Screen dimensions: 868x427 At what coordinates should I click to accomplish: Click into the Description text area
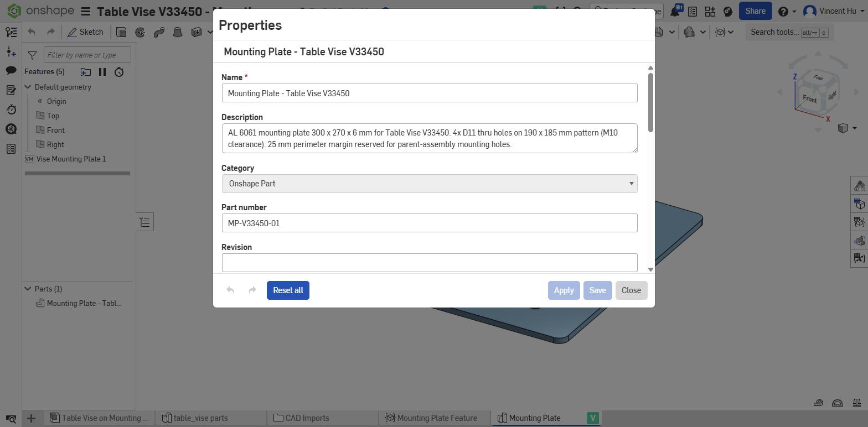point(430,138)
